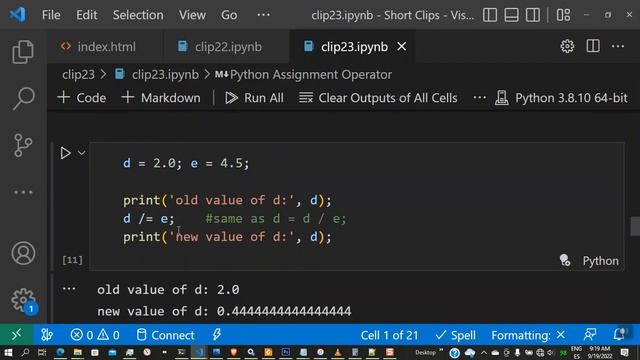This screenshot has height=360, width=640.
Task: Open cell output more actions ellipsis
Action: pos(69,289)
